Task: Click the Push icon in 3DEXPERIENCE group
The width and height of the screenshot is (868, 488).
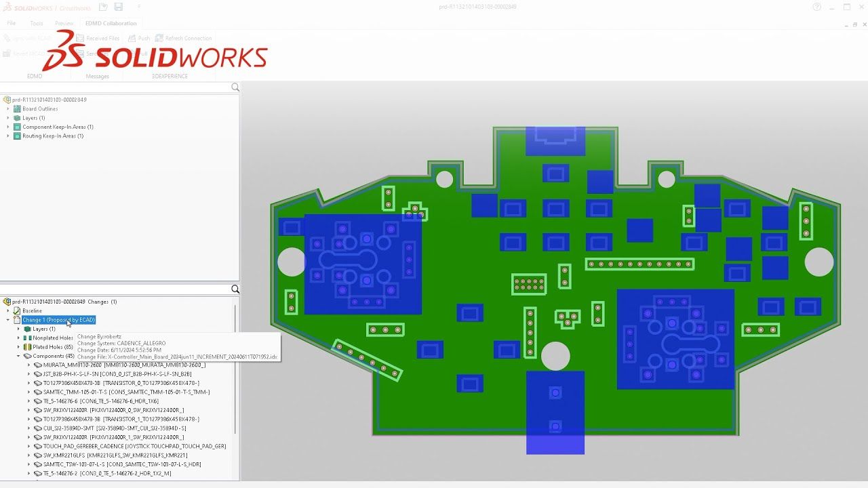Action: [x=132, y=39]
